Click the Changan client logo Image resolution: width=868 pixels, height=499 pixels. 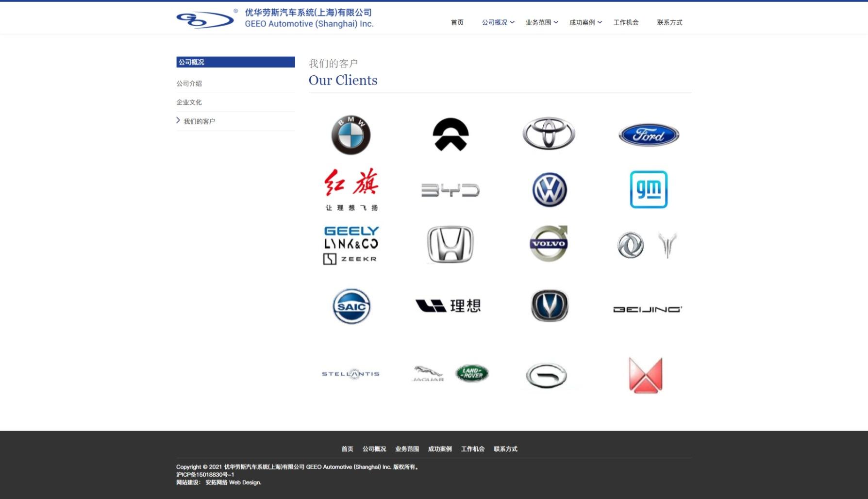549,305
